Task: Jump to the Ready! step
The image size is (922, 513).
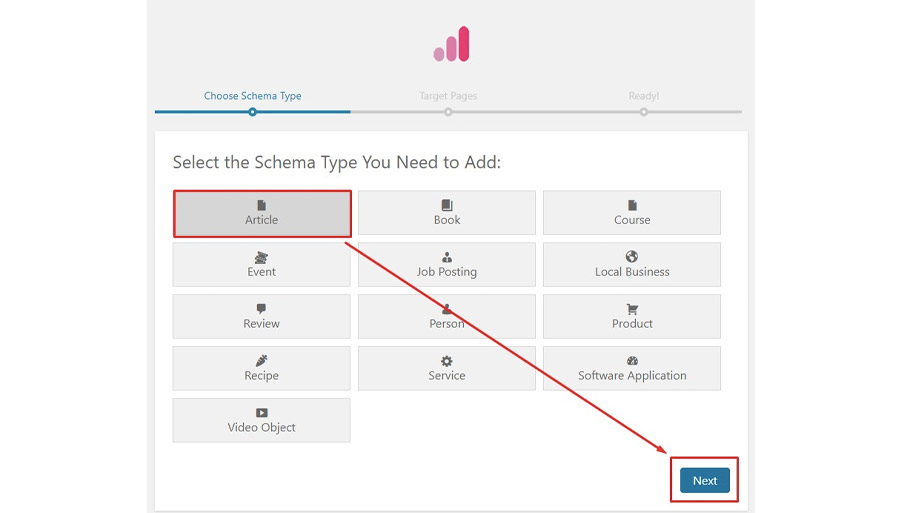Action: pos(644,96)
